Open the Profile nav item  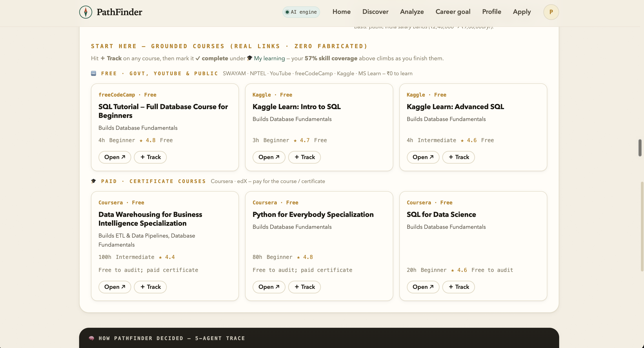491,12
